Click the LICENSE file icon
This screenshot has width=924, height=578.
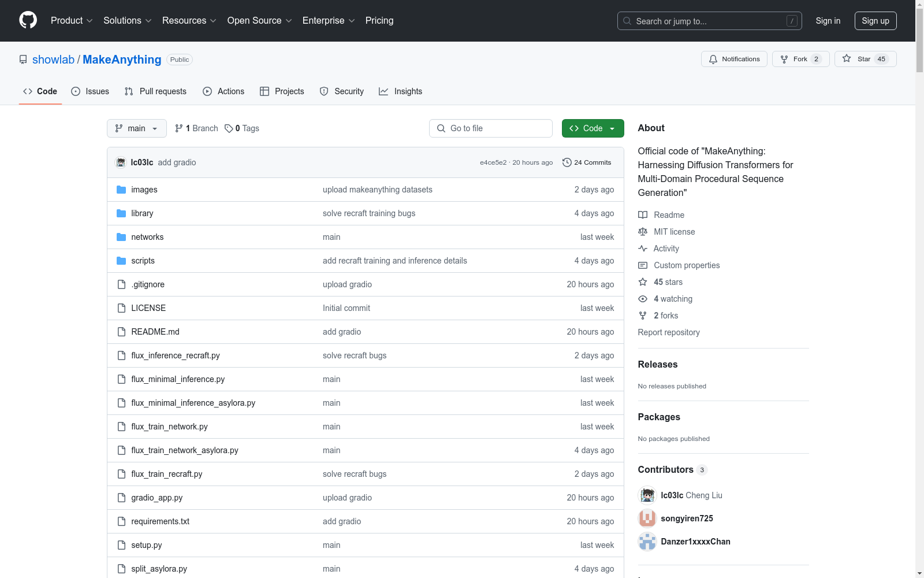[121, 308]
